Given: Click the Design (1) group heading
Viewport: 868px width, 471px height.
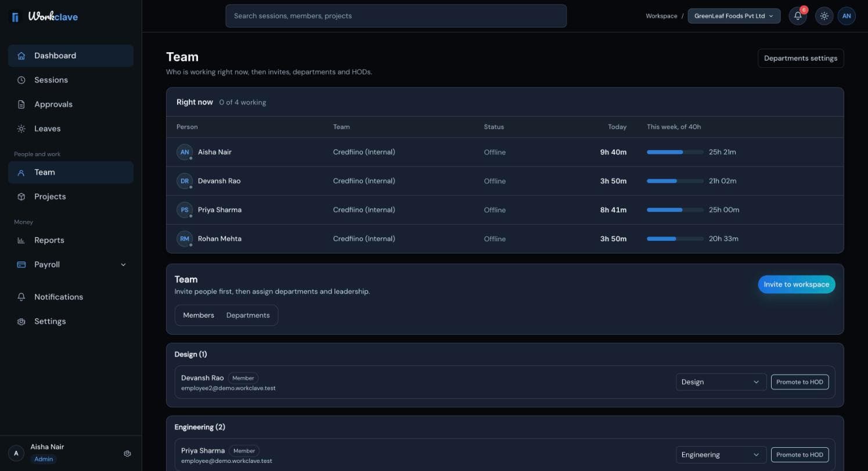Looking at the screenshot, I should point(190,354).
